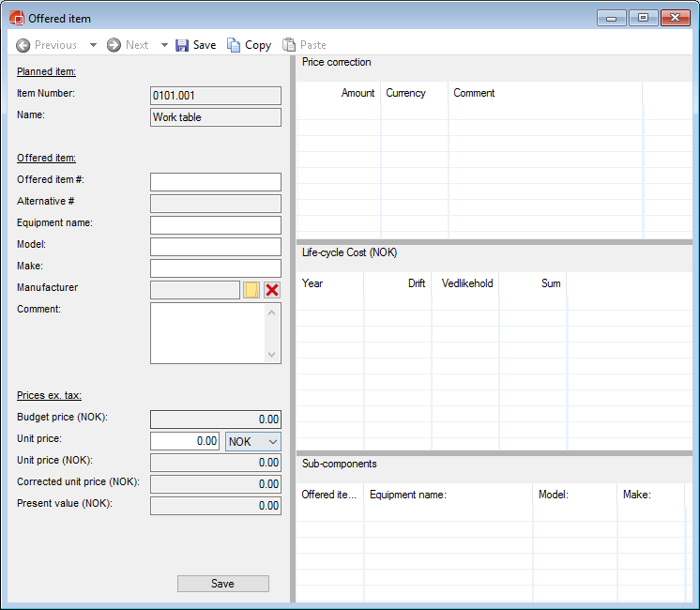Open the Next history dropdown arrow
The image size is (700, 610).
[x=164, y=45]
